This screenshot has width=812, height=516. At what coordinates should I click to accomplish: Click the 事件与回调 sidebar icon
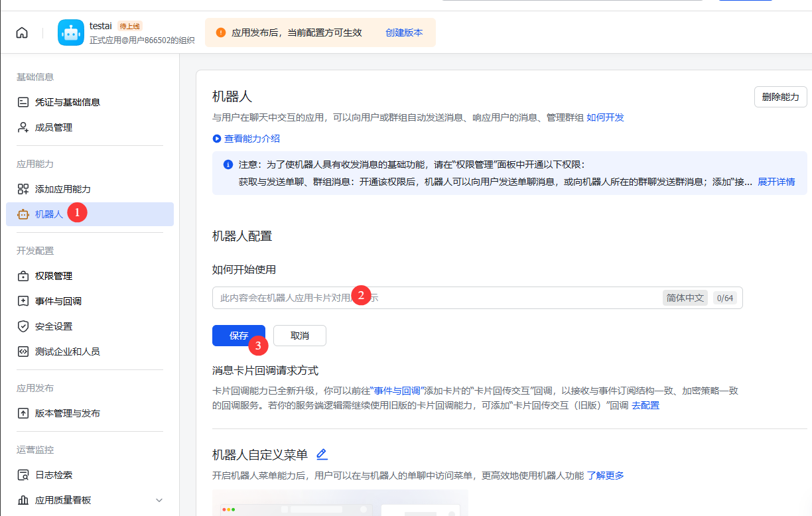23,300
